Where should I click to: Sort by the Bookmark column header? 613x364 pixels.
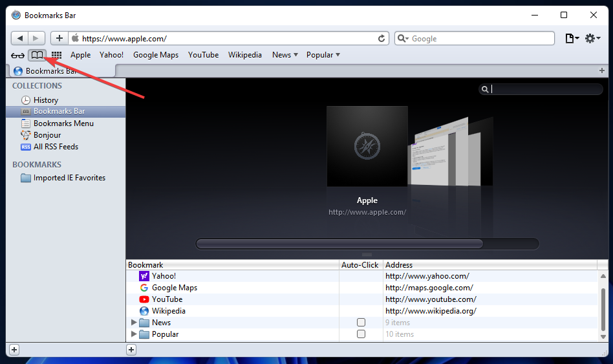(232, 264)
